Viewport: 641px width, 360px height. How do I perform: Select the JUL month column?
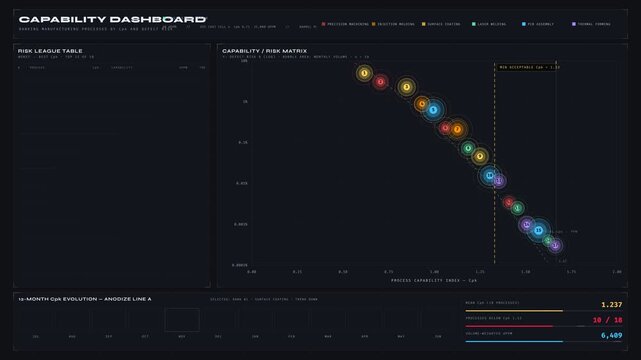pos(36,324)
